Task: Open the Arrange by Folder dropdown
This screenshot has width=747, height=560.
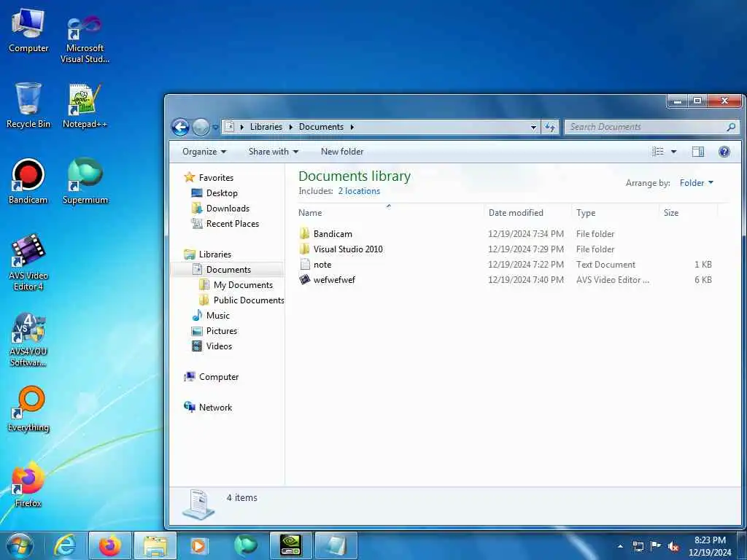Action: (x=697, y=183)
